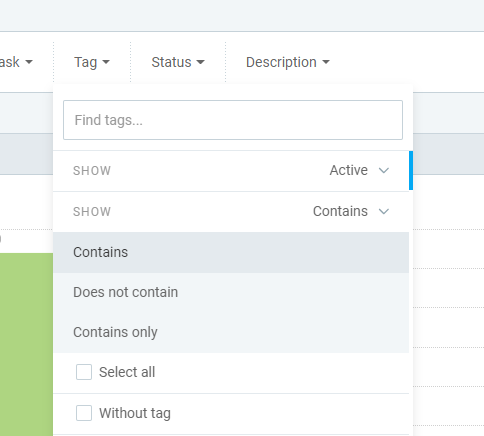Viewport: 484px width, 436px height.
Task: Click the Tag filter label
Action: [86, 62]
